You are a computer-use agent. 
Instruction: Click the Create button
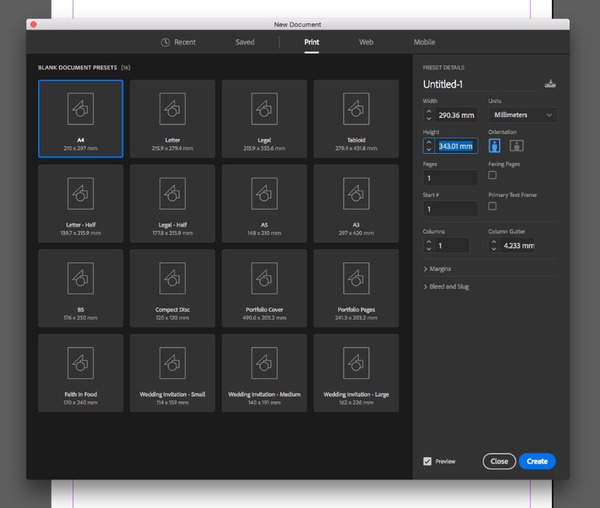click(537, 461)
